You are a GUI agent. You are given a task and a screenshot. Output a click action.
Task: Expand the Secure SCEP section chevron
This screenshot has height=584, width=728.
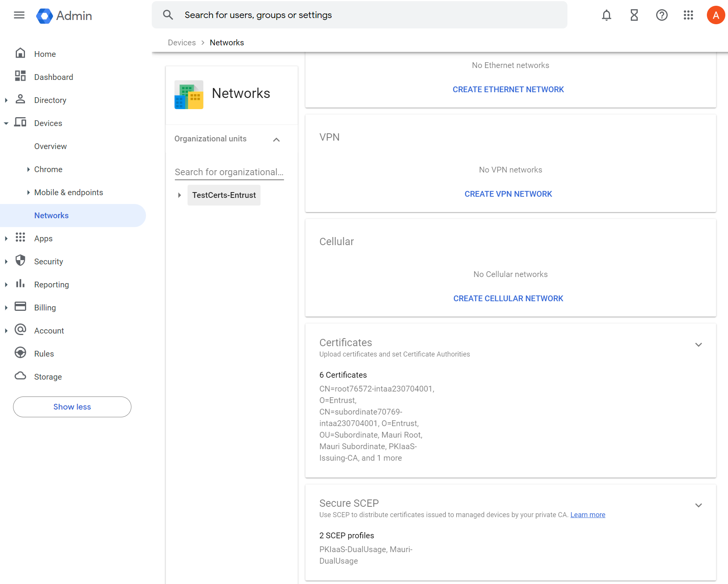point(698,505)
